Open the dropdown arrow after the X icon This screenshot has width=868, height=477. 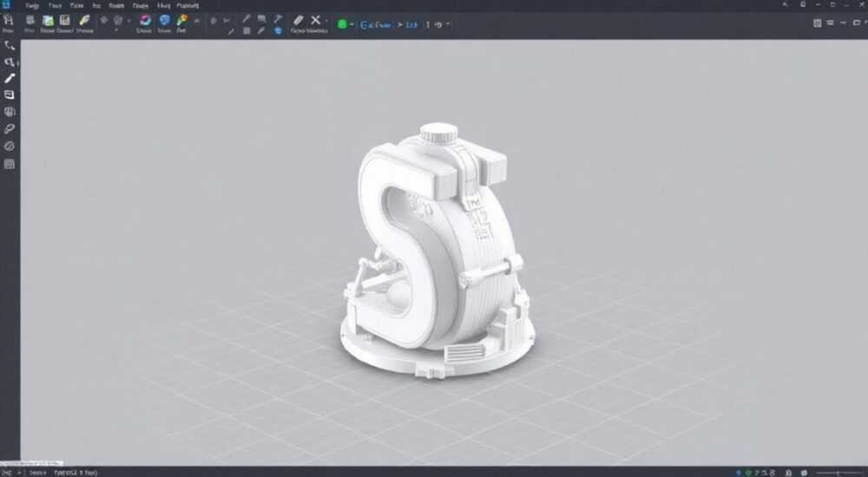[x=326, y=21]
